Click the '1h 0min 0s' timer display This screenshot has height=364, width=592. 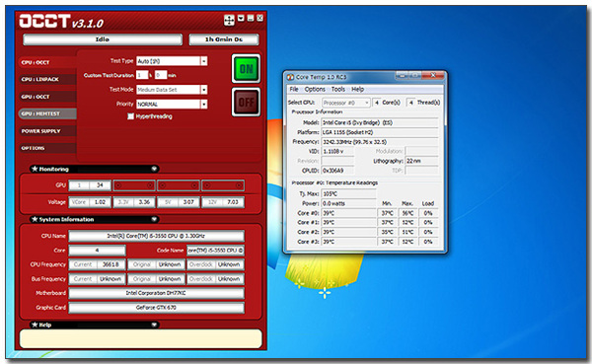[x=224, y=39]
